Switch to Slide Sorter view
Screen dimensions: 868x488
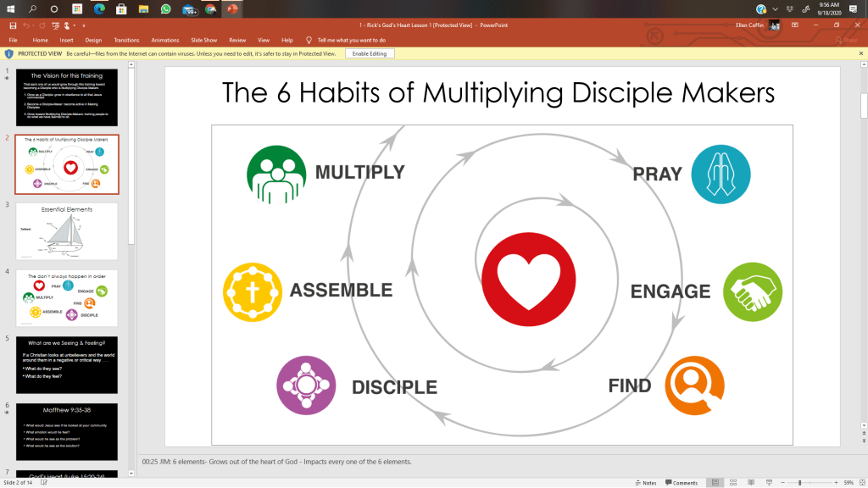point(735,482)
